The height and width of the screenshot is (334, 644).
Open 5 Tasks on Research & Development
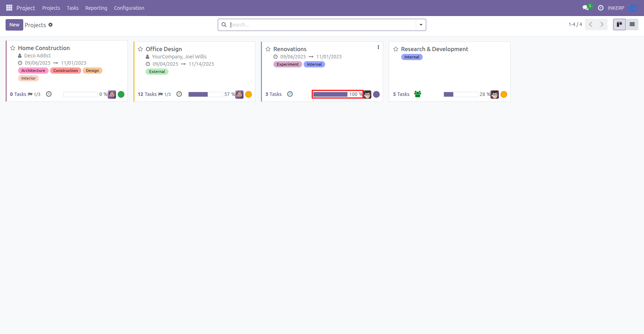(401, 94)
